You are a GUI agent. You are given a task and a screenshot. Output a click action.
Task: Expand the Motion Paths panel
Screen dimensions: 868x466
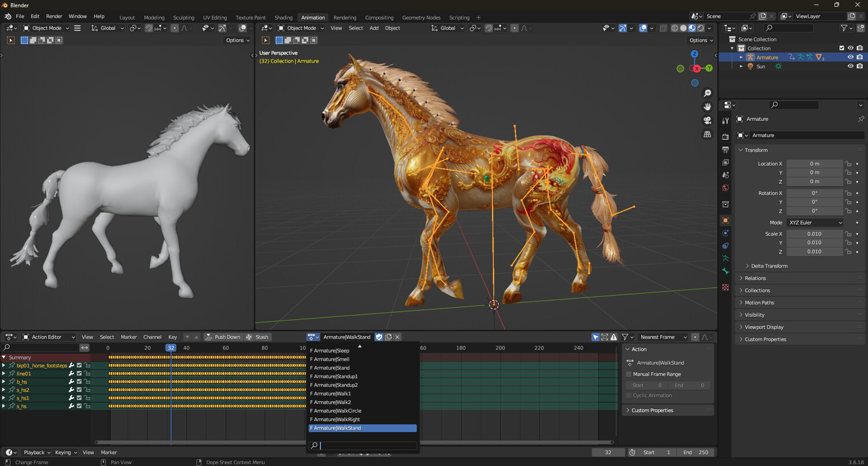click(x=759, y=302)
